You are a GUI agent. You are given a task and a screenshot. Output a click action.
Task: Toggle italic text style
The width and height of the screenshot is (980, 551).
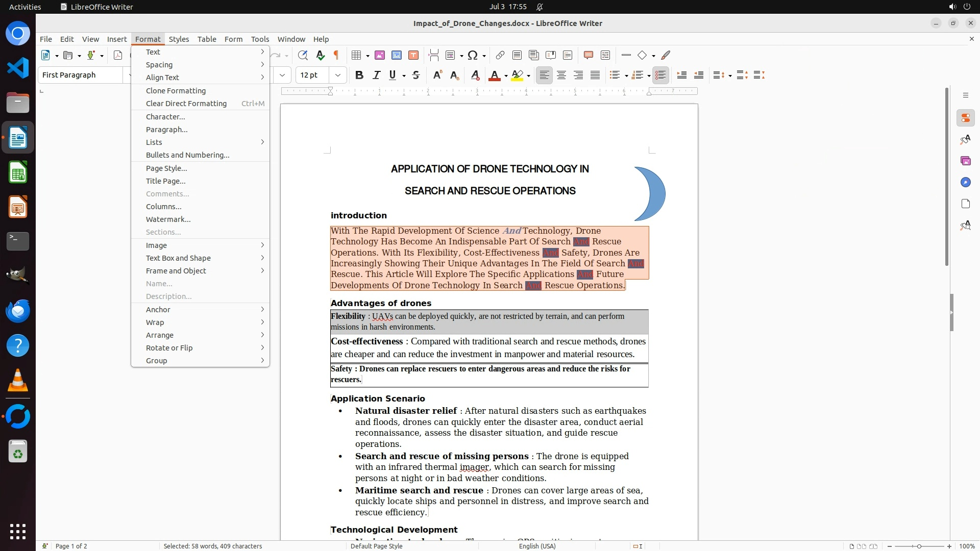(x=376, y=75)
